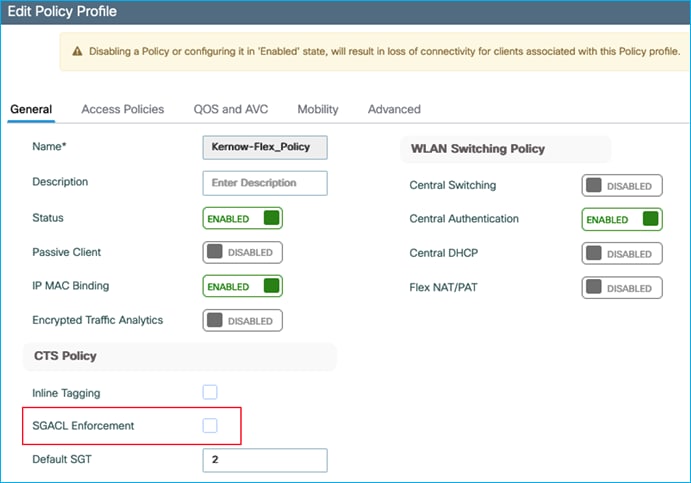Check the Inline Tagging checkbox

tap(210, 392)
